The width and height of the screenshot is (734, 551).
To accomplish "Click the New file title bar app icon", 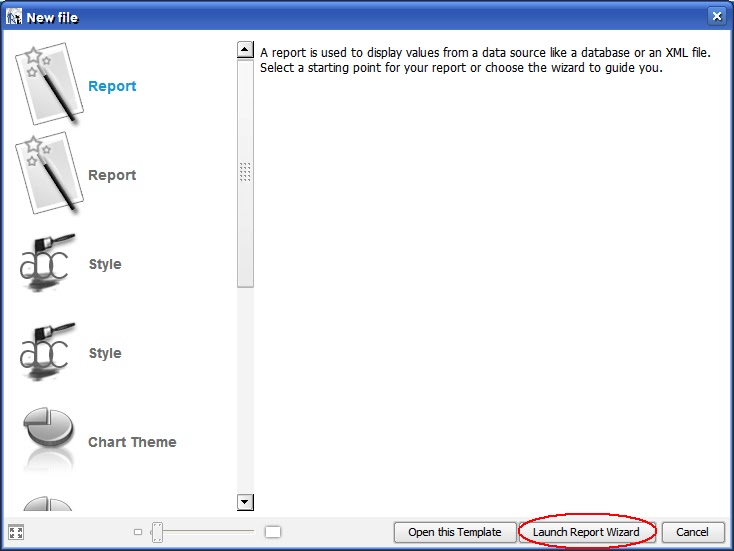I will pos(14,17).
